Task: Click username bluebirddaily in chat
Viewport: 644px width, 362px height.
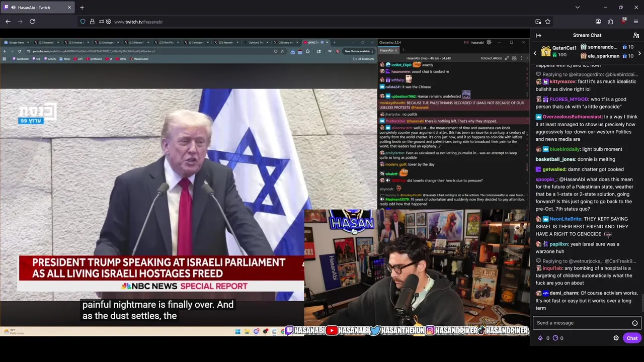Action: [x=564, y=149]
